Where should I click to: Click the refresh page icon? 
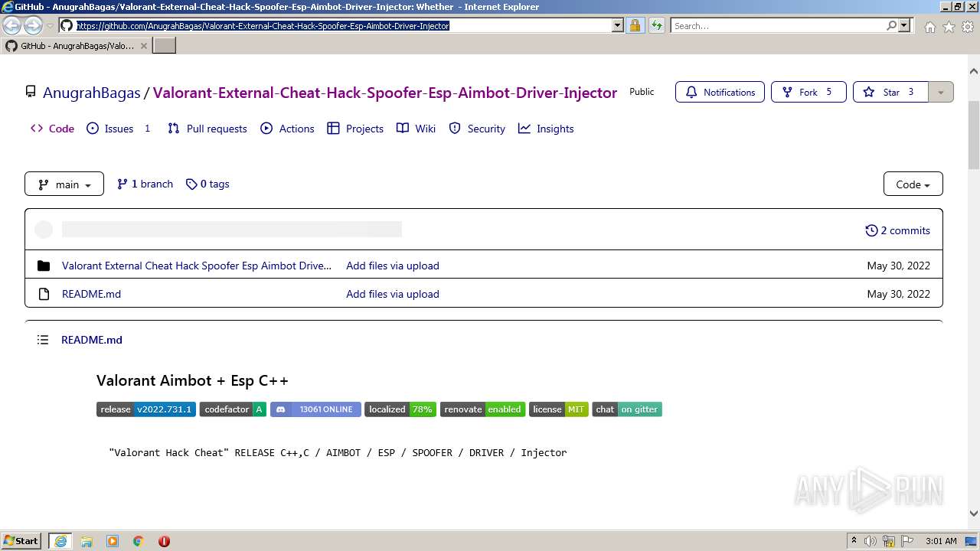[x=656, y=25]
